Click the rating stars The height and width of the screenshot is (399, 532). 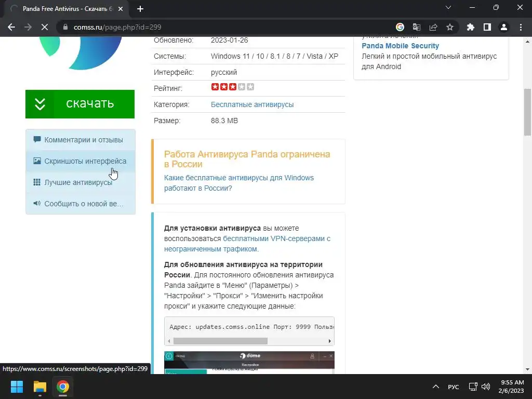pos(232,87)
